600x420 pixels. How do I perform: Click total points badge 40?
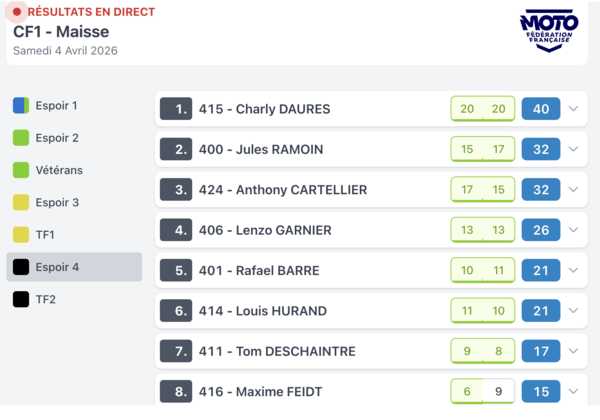[541, 109]
